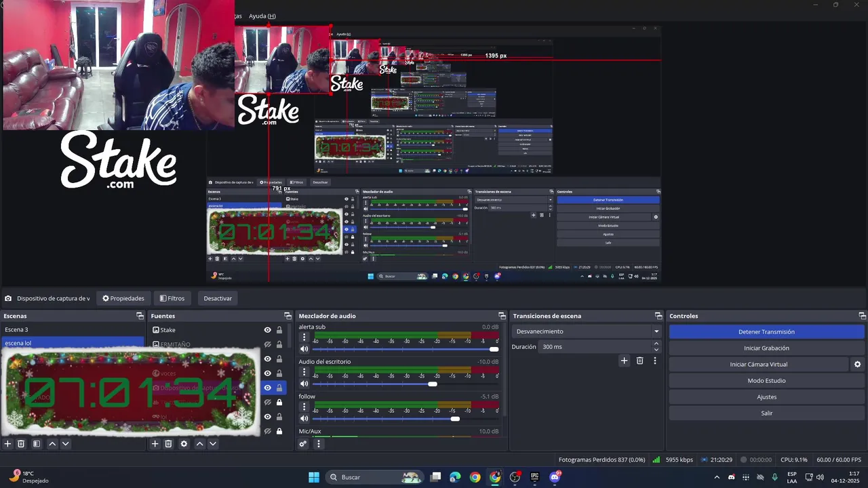Start recording with Iniciar Grabación
The height and width of the screenshot is (488, 868).
pos(766,348)
